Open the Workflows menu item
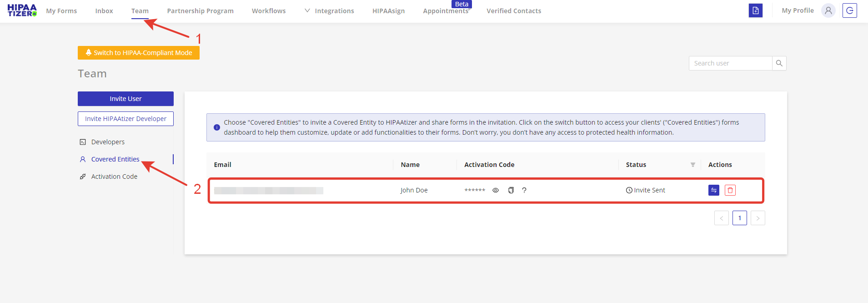The image size is (868, 303). pyautogui.click(x=269, y=11)
